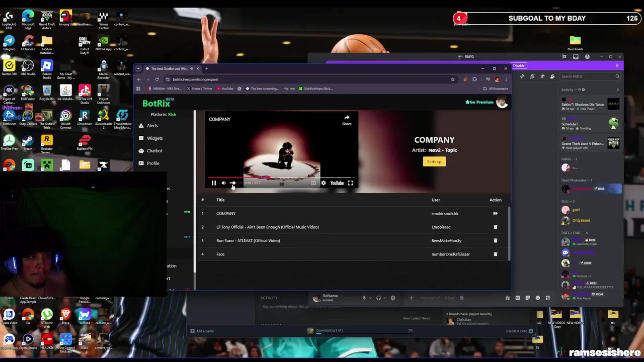This screenshot has height=362, width=644.
Task: Open thumbnails folder on desktop
Action: pyautogui.click(x=575, y=43)
